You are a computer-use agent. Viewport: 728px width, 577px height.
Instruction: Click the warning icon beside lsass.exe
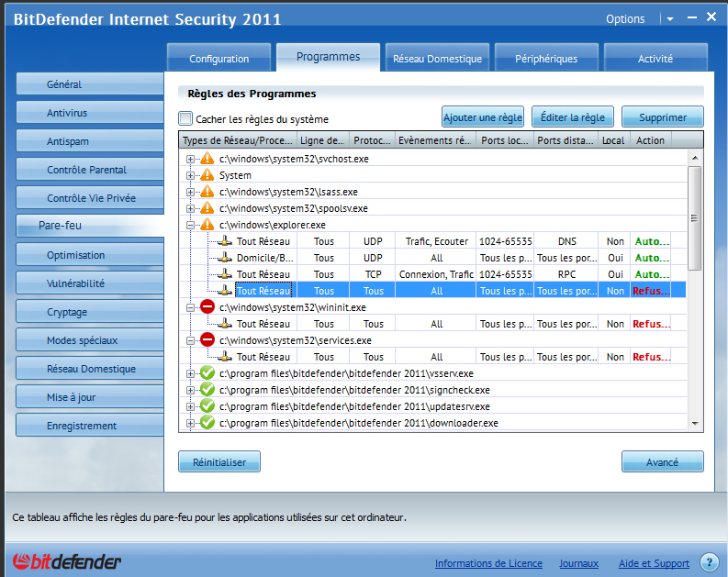(x=207, y=192)
